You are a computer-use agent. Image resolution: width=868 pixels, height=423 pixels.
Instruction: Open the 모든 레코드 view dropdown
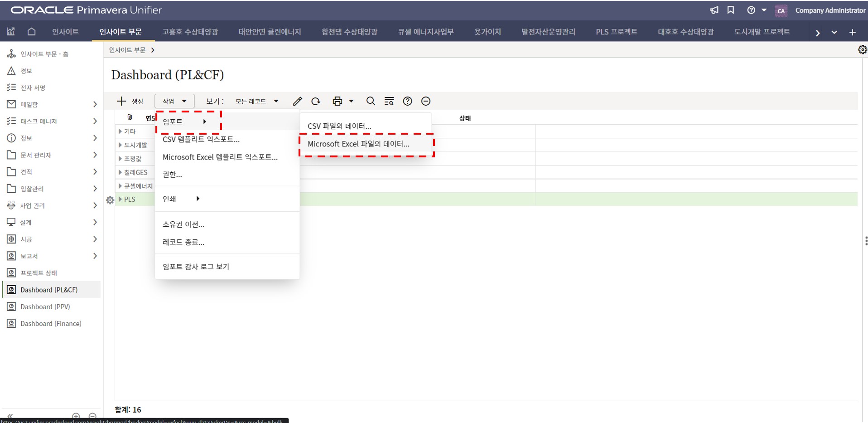point(256,101)
